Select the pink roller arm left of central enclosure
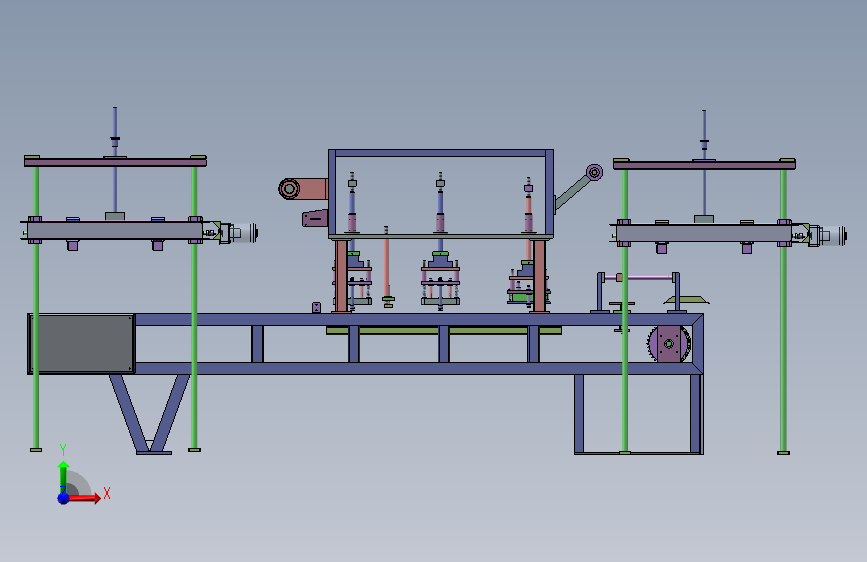This screenshot has width=867, height=562. (303, 189)
